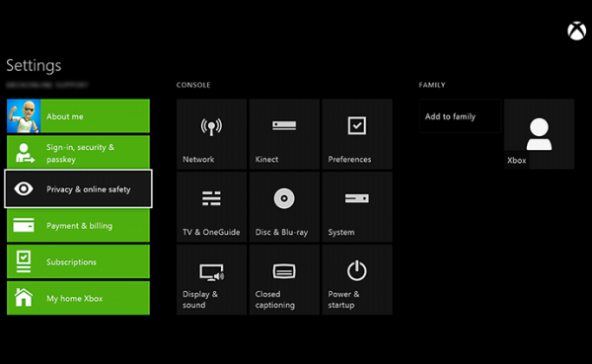Viewport: 592px width, 364px height.
Task: Click the CONSOLE section heading
Action: click(x=193, y=85)
